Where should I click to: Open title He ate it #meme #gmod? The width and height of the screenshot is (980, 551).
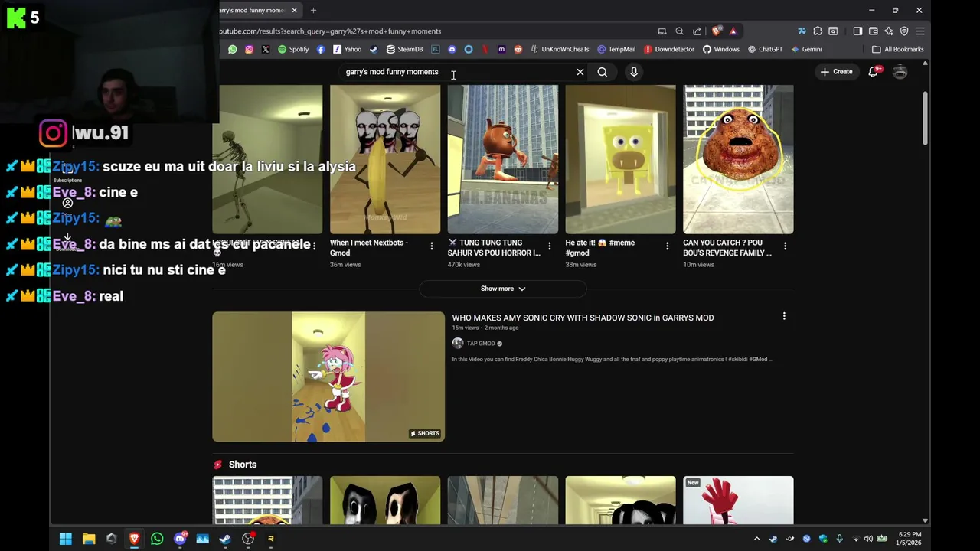(600, 248)
